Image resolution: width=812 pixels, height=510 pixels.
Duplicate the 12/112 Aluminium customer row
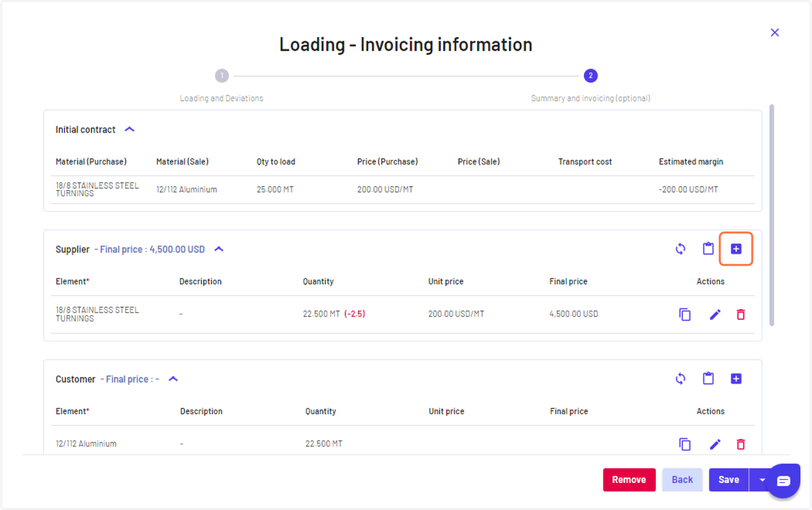click(x=685, y=444)
